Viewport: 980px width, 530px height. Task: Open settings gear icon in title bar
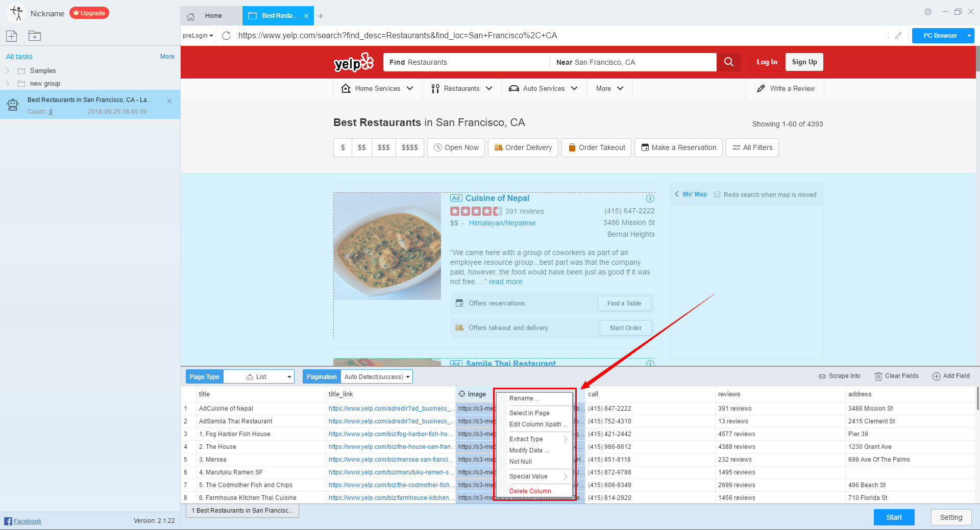pyautogui.click(x=928, y=12)
